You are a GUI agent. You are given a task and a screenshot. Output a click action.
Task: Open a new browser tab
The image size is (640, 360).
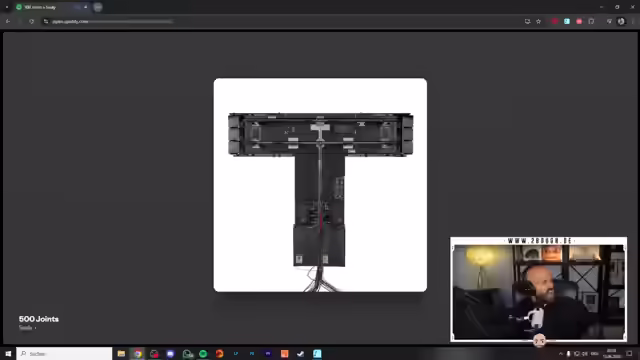pos(98,7)
